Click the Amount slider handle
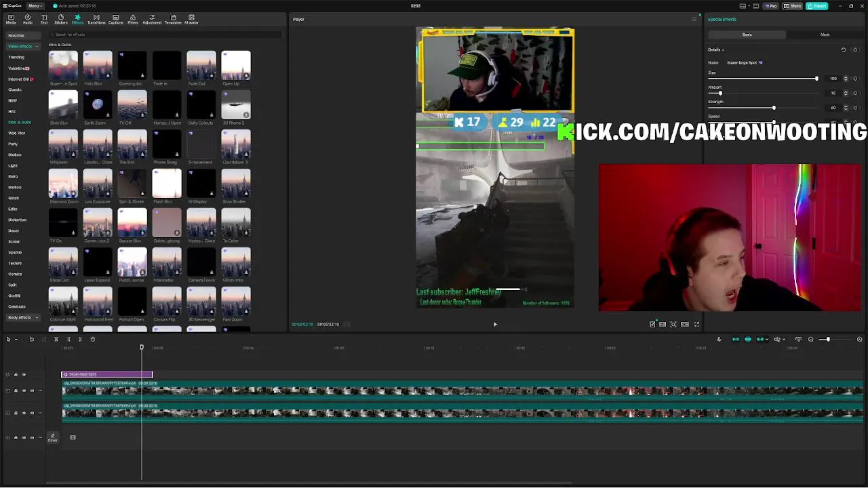This screenshot has width=868, height=488. (x=720, y=93)
